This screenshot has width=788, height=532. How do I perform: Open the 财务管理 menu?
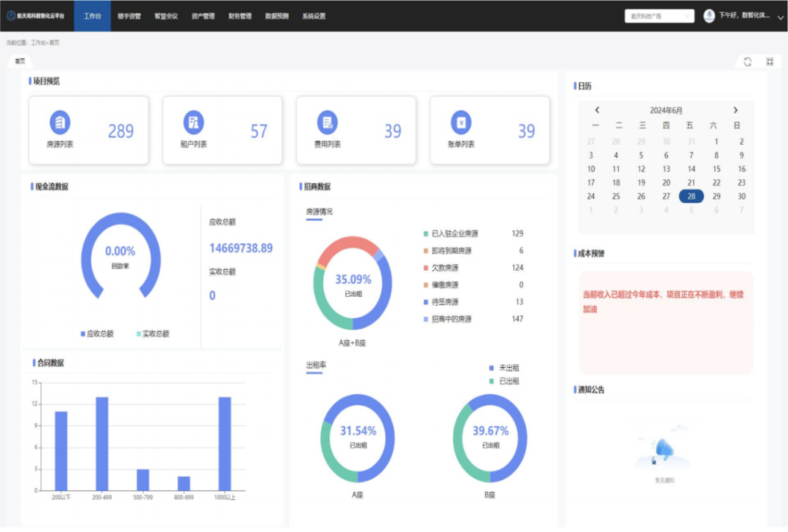tap(239, 16)
